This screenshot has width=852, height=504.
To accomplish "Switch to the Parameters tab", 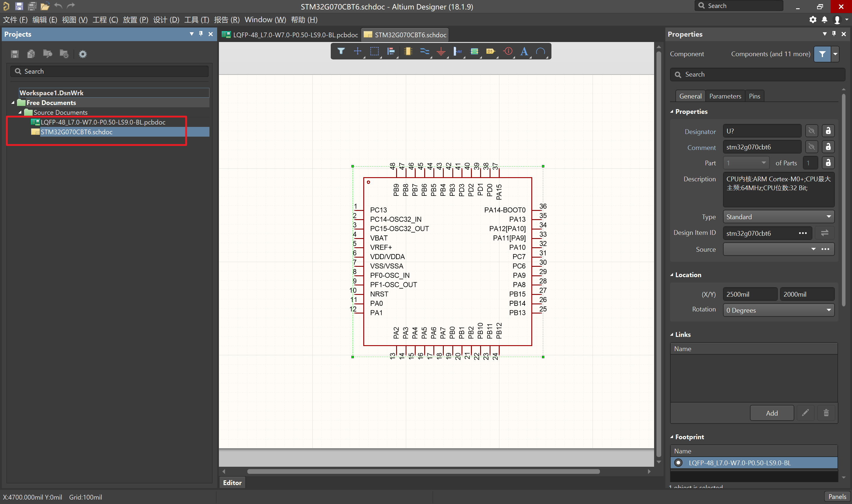I will click(725, 96).
